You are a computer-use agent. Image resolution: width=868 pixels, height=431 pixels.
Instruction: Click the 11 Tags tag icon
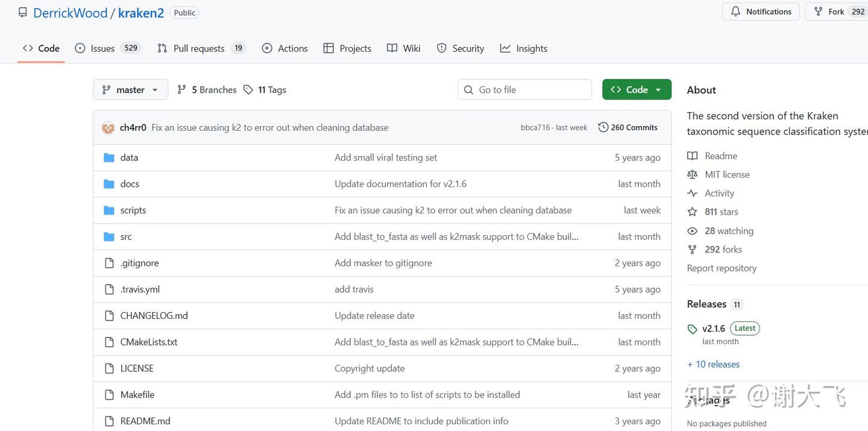[248, 90]
